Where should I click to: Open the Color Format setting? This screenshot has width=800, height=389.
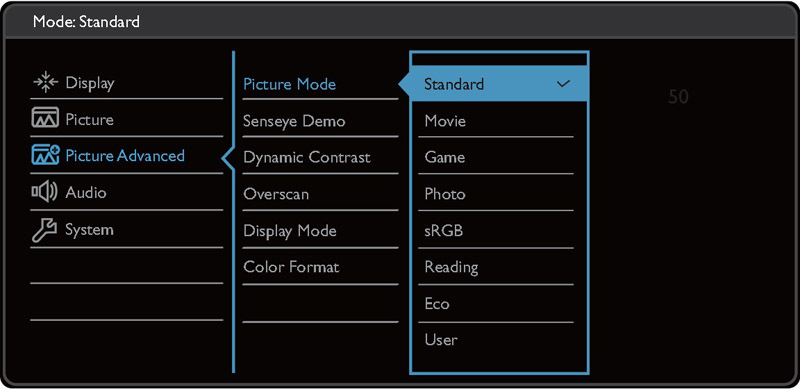(320, 267)
